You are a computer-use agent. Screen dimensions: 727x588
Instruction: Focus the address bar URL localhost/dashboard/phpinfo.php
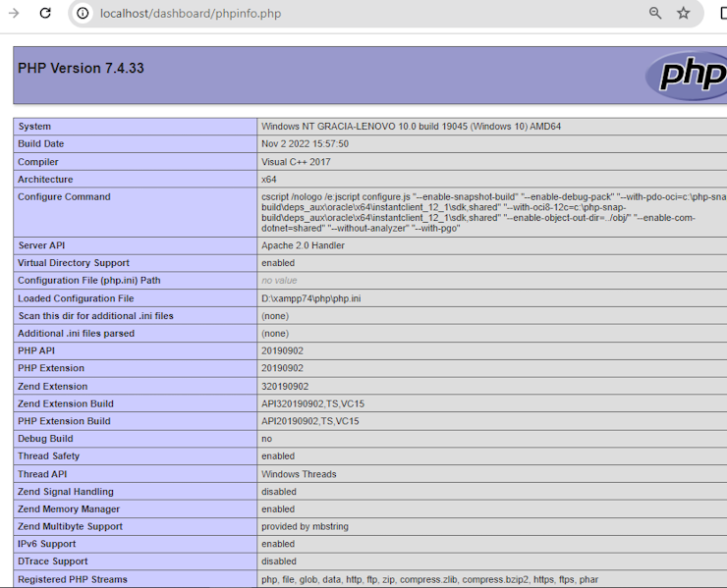pyautogui.click(x=191, y=14)
